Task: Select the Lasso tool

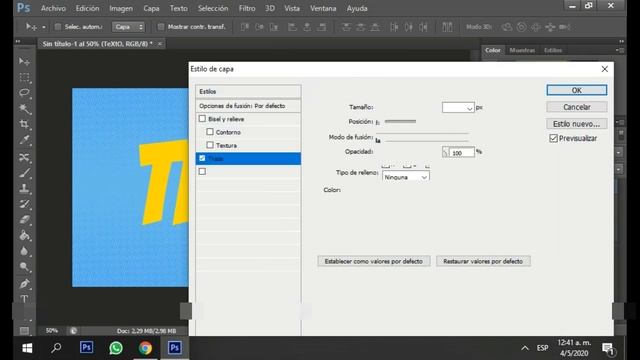Action: [x=24, y=93]
